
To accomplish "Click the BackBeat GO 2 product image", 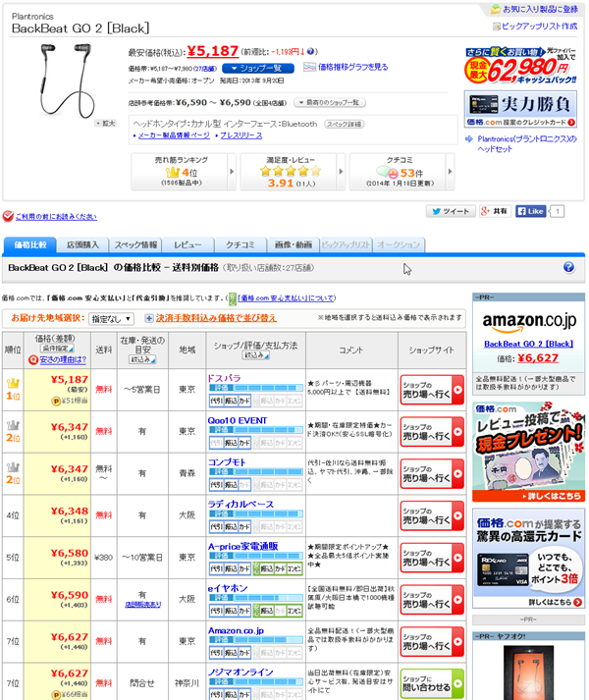I will pyautogui.click(x=68, y=81).
